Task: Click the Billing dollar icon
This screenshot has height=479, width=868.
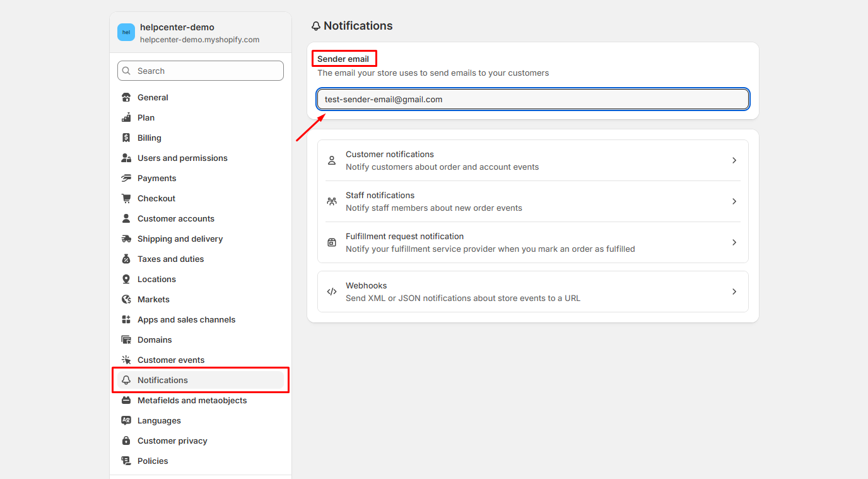Action: coord(126,138)
